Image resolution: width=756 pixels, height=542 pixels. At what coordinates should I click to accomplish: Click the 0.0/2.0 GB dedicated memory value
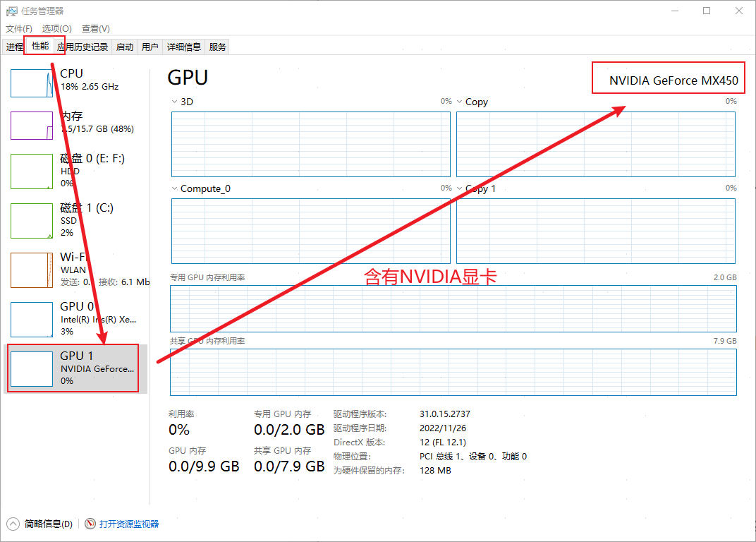[289, 430]
